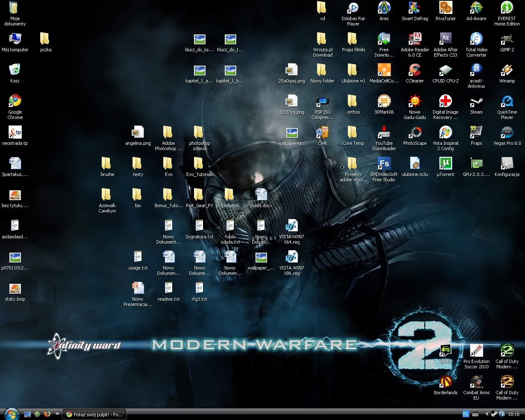Launch neostrada tp shortcut
The width and height of the screenshot is (525, 420).
[x=15, y=135]
